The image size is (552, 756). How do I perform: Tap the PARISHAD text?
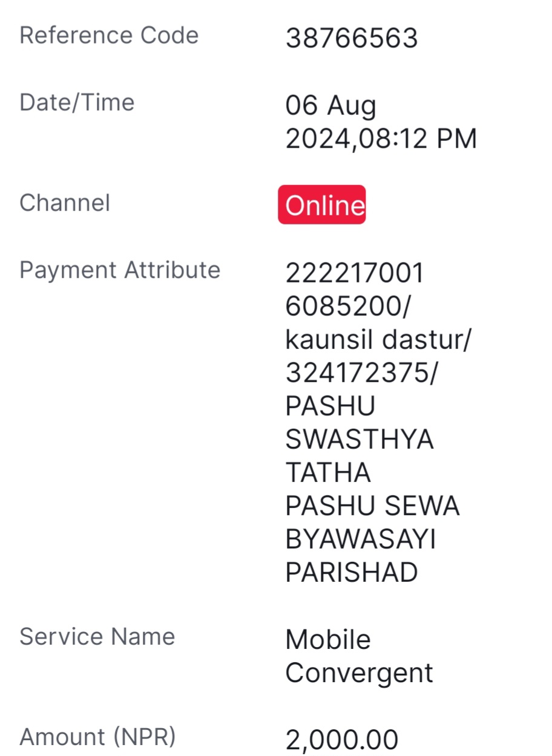tap(352, 573)
